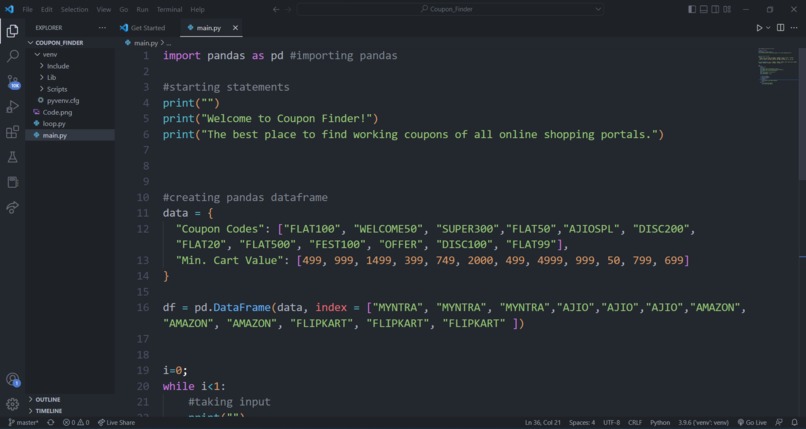Open the Selection menu
This screenshot has height=429, width=806.
pos(74,9)
